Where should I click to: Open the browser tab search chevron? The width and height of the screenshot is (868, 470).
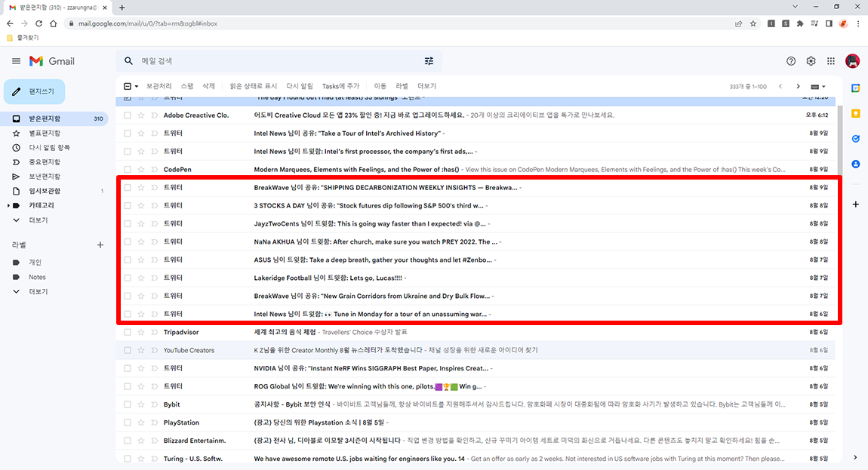click(795, 7)
